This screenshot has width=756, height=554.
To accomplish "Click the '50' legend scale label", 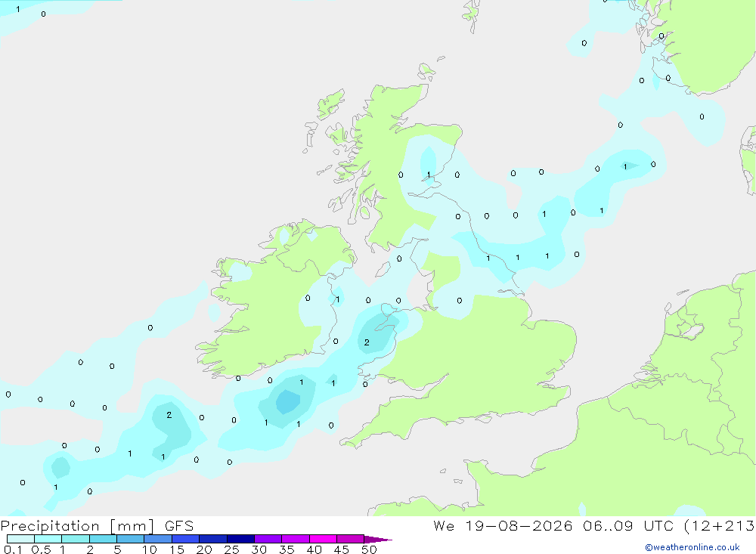I will click(x=370, y=549).
